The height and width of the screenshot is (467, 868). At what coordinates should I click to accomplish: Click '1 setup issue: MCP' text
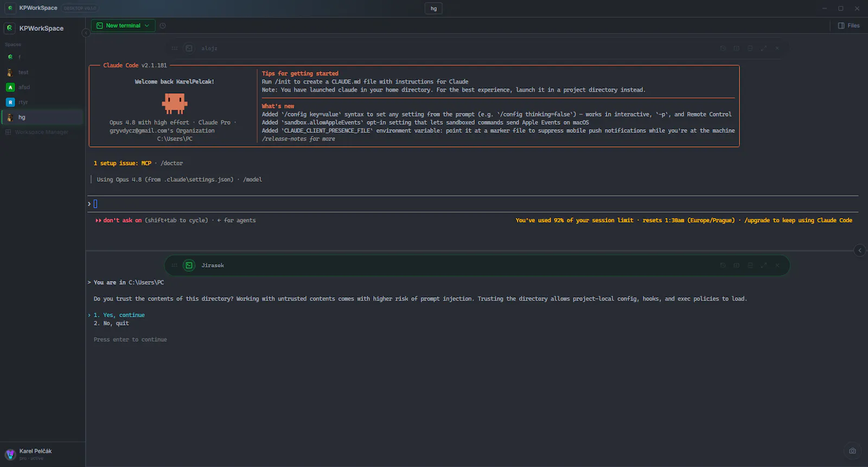[x=122, y=163]
